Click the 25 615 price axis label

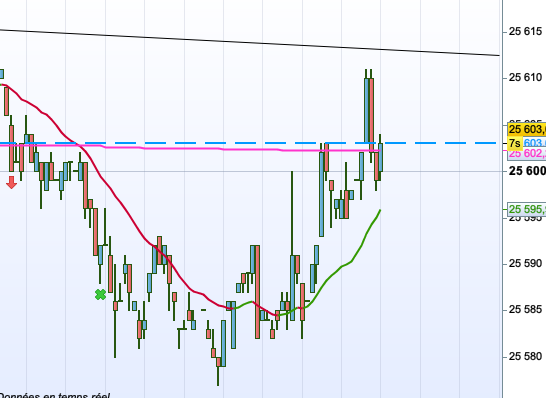coord(525,32)
